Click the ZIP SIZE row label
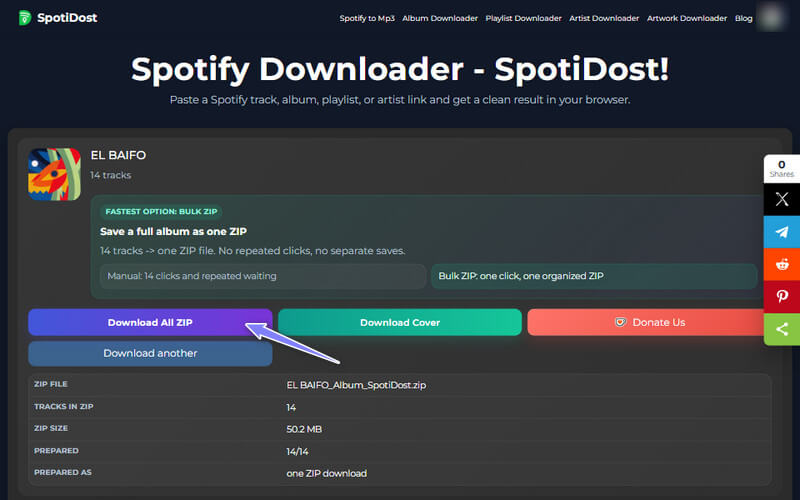 [51, 428]
